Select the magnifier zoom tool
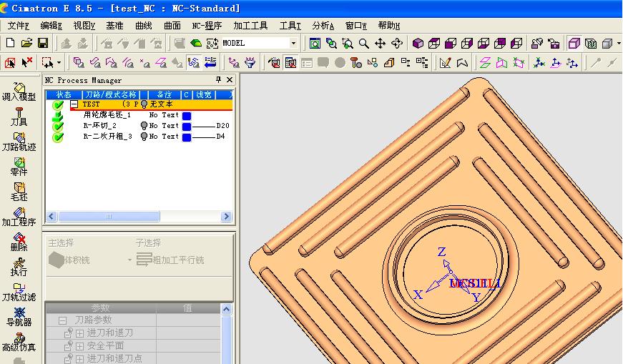Screen dimensions: 623x364 coord(363,43)
